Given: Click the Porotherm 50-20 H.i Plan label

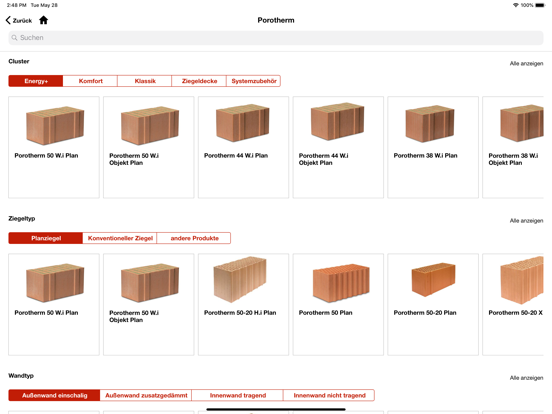Looking at the screenshot, I should click(x=240, y=313).
